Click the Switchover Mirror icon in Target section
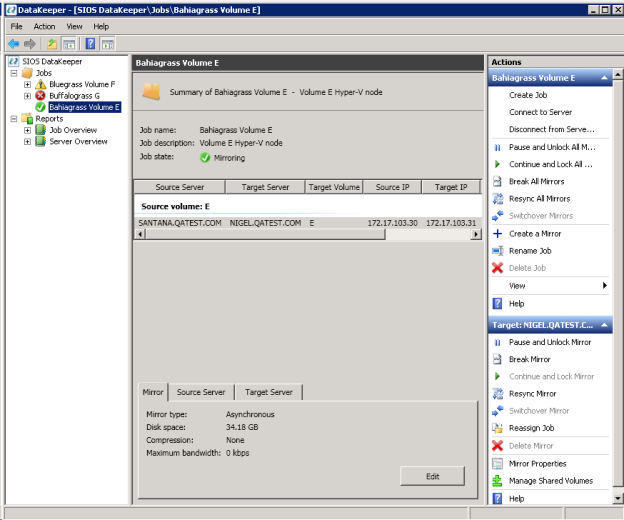 [497, 411]
